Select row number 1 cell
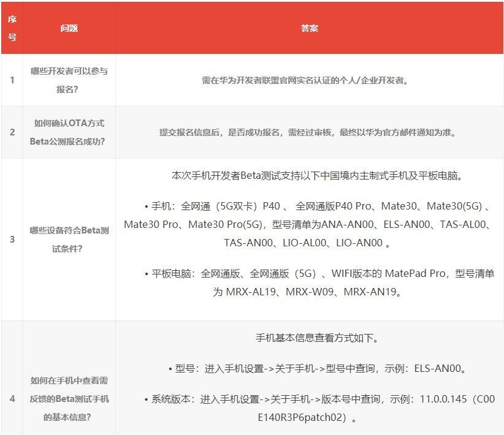The image size is (504, 435). coord(12,80)
